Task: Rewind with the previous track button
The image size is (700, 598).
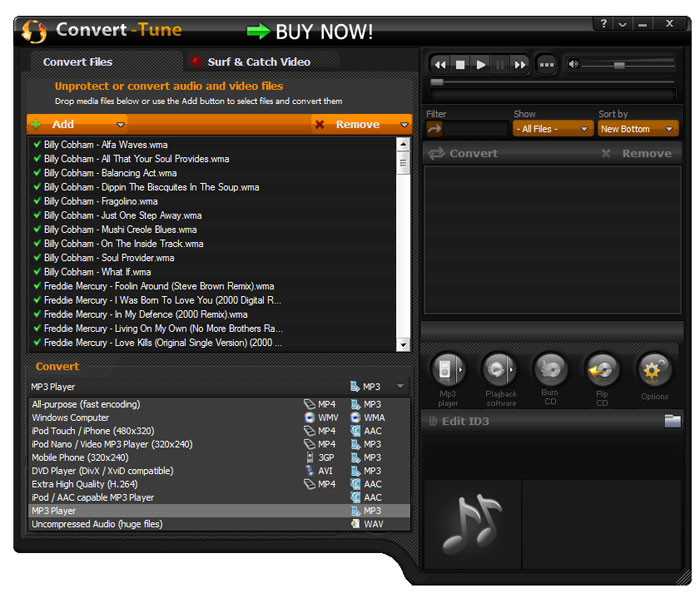Action: coord(440,65)
